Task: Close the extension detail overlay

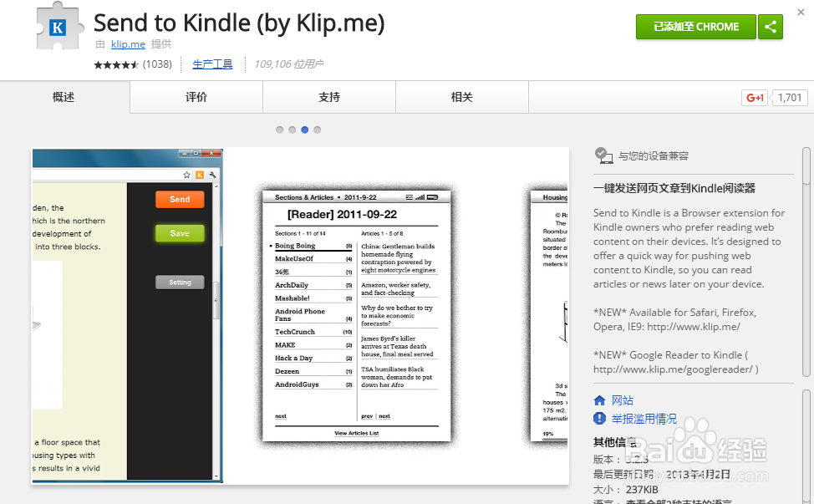Action: (801, 12)
